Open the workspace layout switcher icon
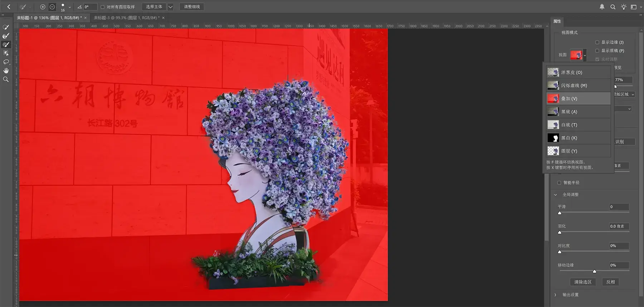644x307 pixels. 634,7
